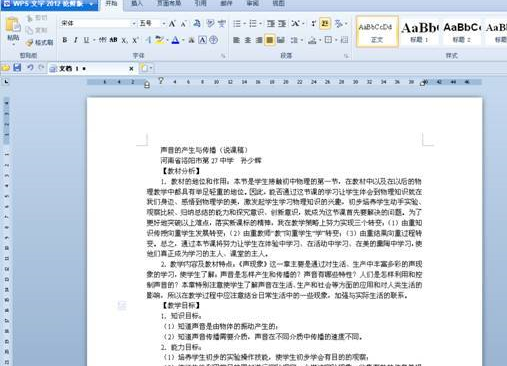
Task: Open the 视图 (View) tab
Action: (278, 3)
